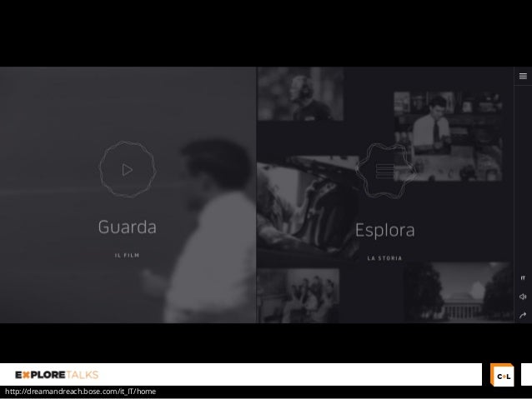Open the domed building photo thumbnail
Viewport: 532px width, 399px height.
(x=458, y=292)
